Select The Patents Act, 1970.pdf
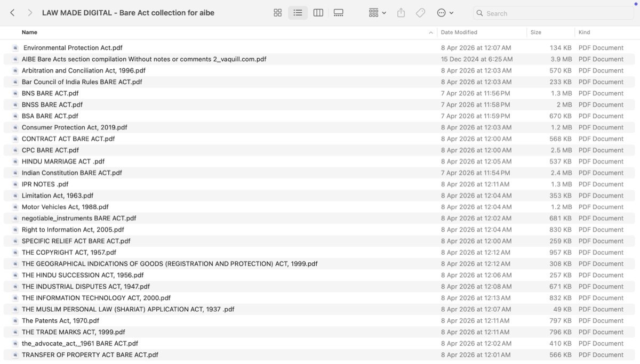 click(319, 321)
